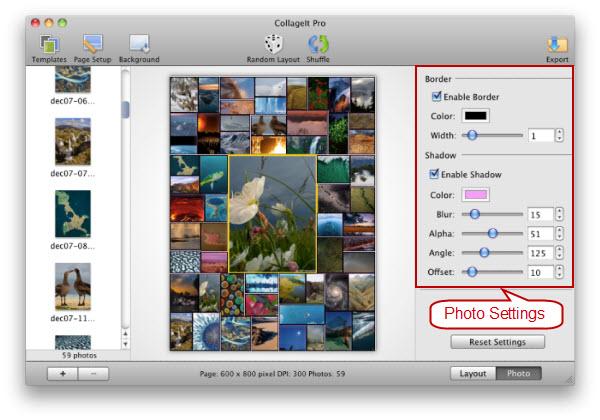Click the Reset Settings button

497,342
